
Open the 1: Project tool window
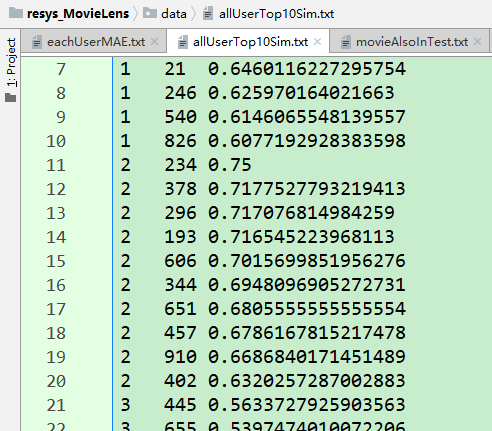pyautogui.click(x=11, y=62)
